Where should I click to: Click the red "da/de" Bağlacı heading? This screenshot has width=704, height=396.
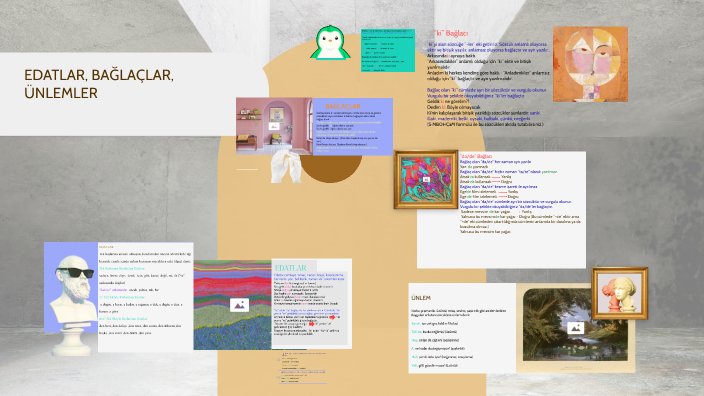[475, 156]
